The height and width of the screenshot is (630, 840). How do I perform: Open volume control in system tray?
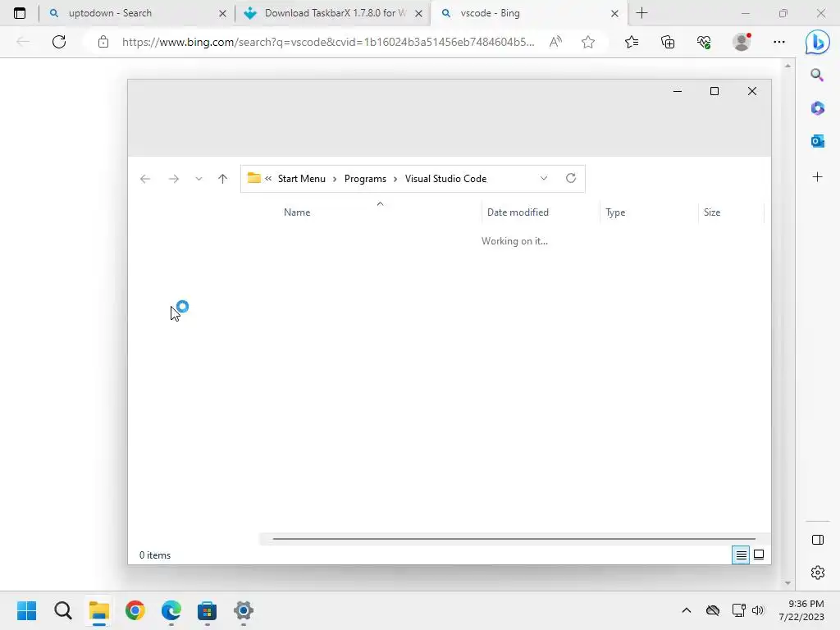[757, 610]
